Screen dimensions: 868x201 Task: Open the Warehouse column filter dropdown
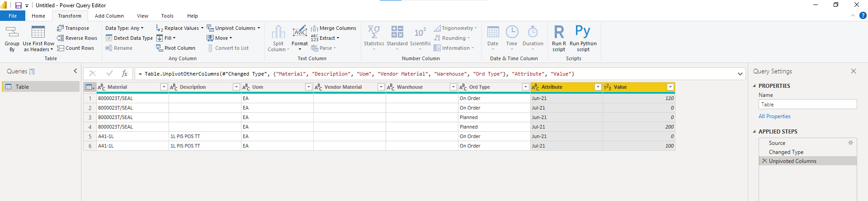453,87
